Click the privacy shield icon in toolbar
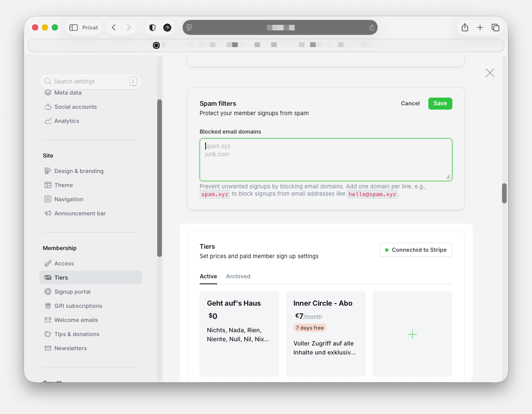Viewport: 532px width, 414px height. [152, 27]
